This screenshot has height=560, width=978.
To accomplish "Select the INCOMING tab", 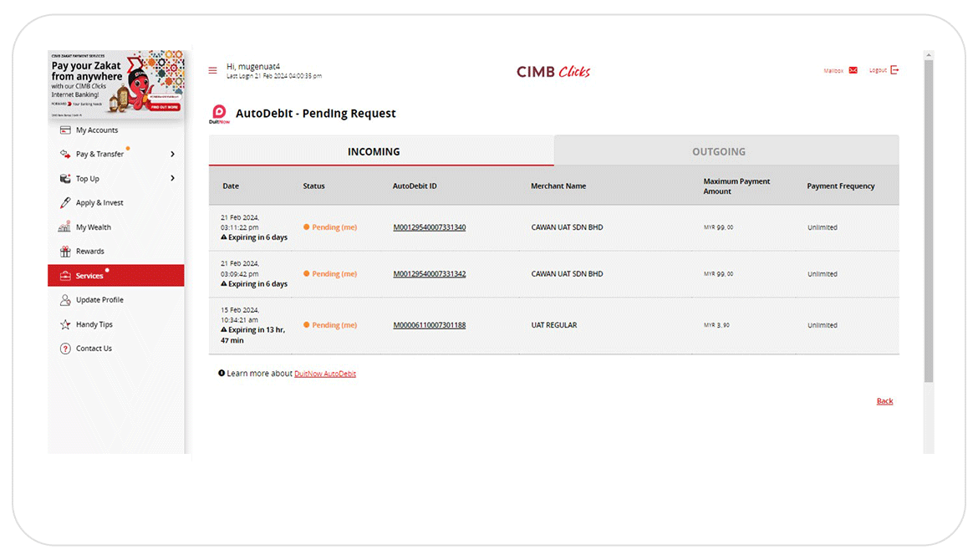I will 374,152.
